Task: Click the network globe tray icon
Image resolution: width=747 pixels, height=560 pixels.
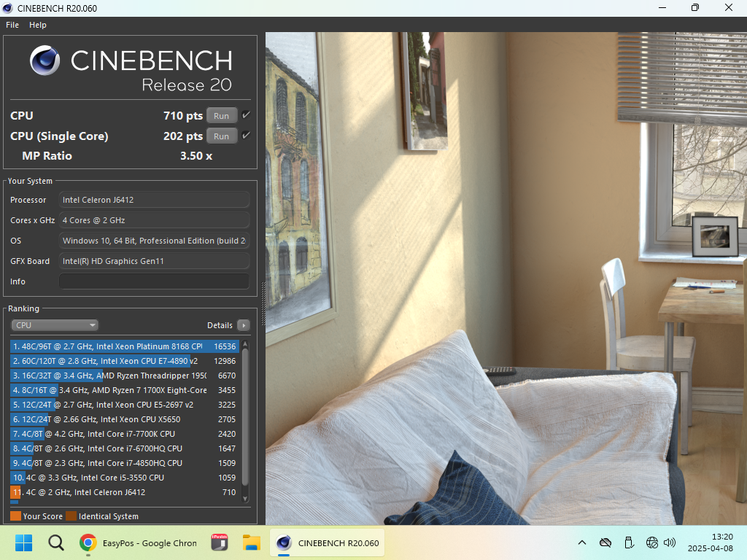Action: pyautogui.click(x=652, y=542)
